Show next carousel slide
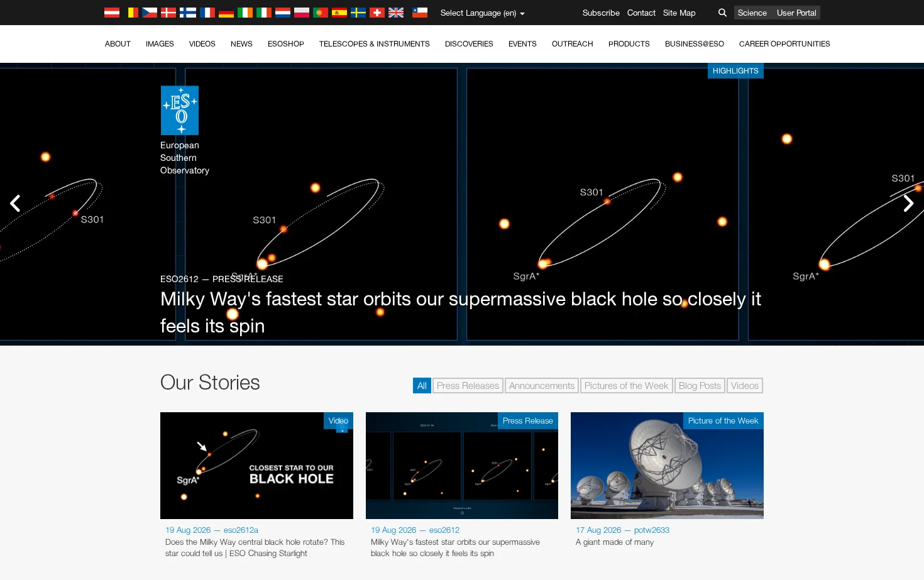924x580 pixels. point(908,203)
